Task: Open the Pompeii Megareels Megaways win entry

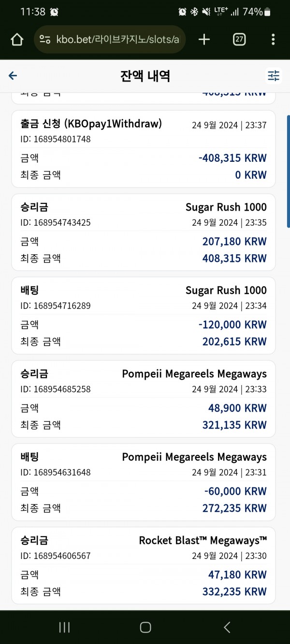Action: pos(144,399)
